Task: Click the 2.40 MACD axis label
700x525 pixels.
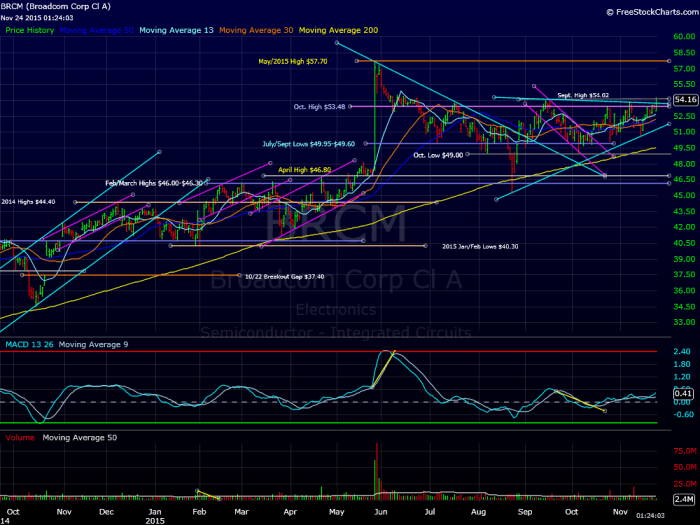Action: coord(682,352)
